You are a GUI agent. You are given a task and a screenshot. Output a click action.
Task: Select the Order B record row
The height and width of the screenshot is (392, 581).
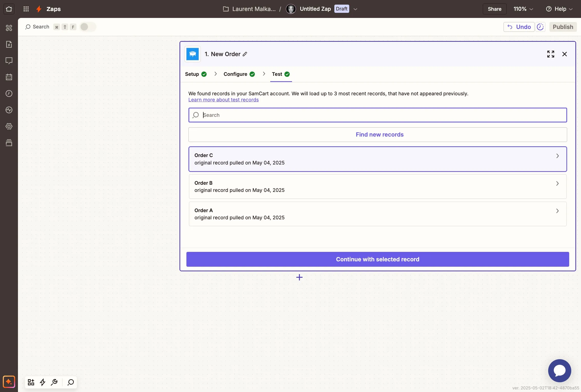click(x=377, y=187)
